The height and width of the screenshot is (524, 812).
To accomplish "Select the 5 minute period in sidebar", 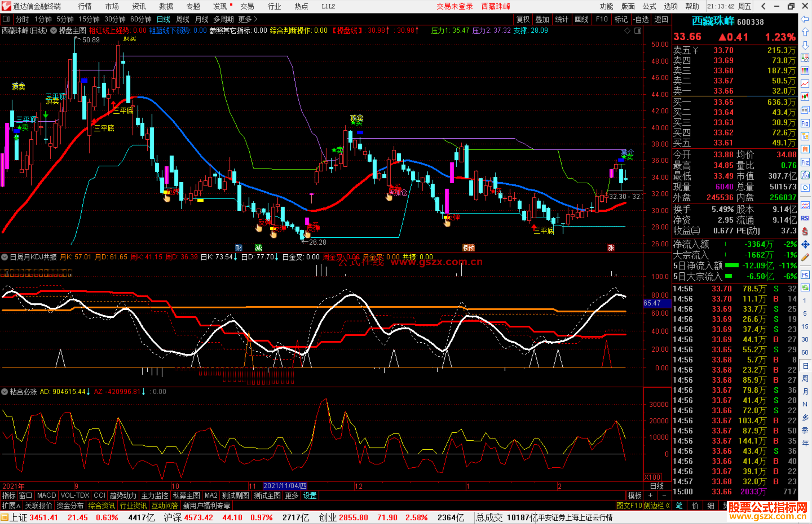I will [804, 313].
